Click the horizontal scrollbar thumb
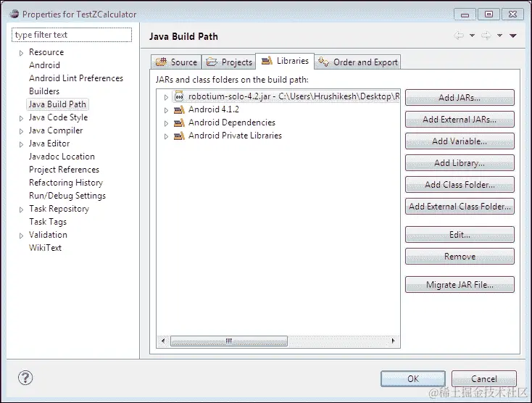The height and width of the screenshot is (403, 532). click(229, 341)
